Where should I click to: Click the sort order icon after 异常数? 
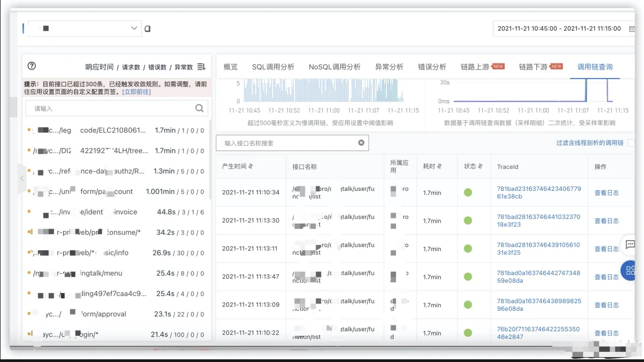pyautogui.click(x=201, y=67)
